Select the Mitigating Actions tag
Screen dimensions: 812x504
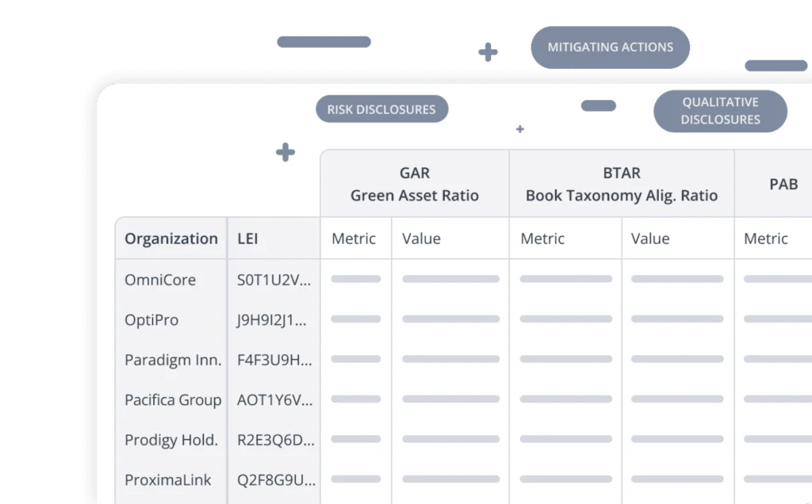coord(610,47)
